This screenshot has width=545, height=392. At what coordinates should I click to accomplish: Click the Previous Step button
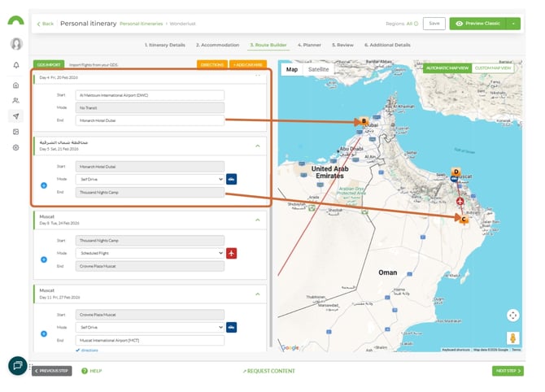point(52,371)
